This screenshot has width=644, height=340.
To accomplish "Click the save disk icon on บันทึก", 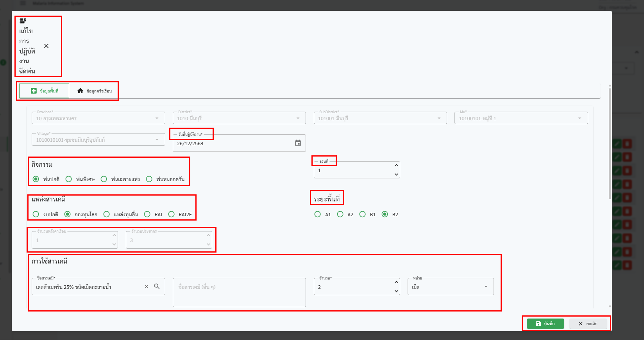I will tap(538, 324).
